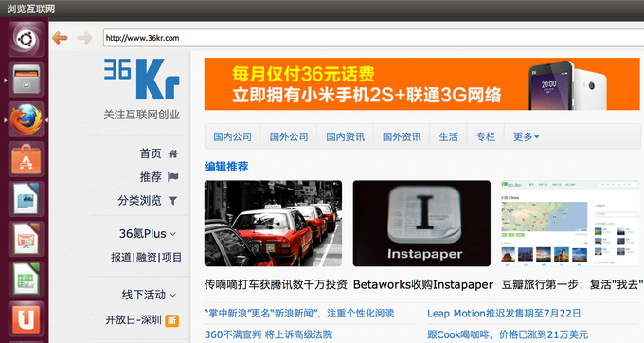Launch LibreOffice Calc from the launcher
This screenshot has width=644, height=343.
tap(26, 279)
